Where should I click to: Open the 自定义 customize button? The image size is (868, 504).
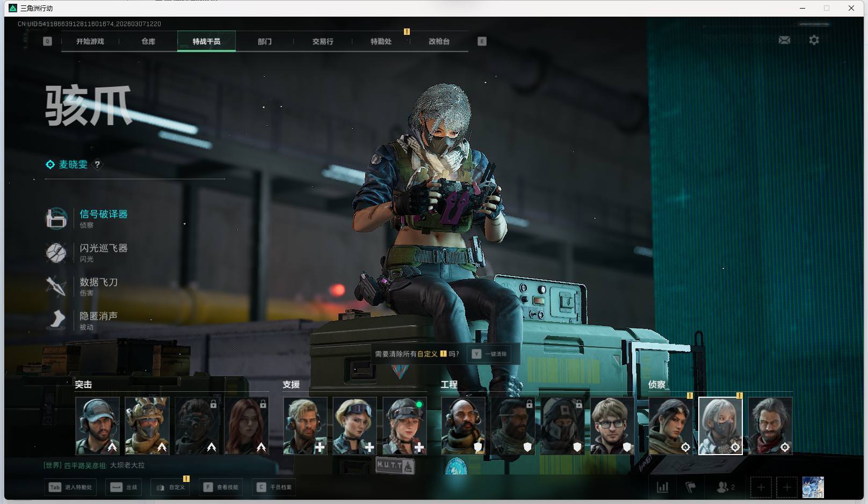point(170,487)
